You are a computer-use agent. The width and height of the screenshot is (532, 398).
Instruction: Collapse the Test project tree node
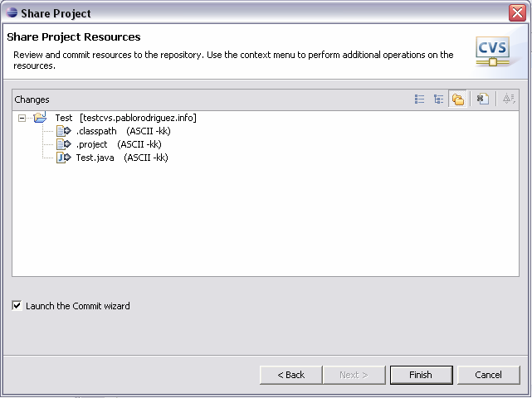[22, 118]
